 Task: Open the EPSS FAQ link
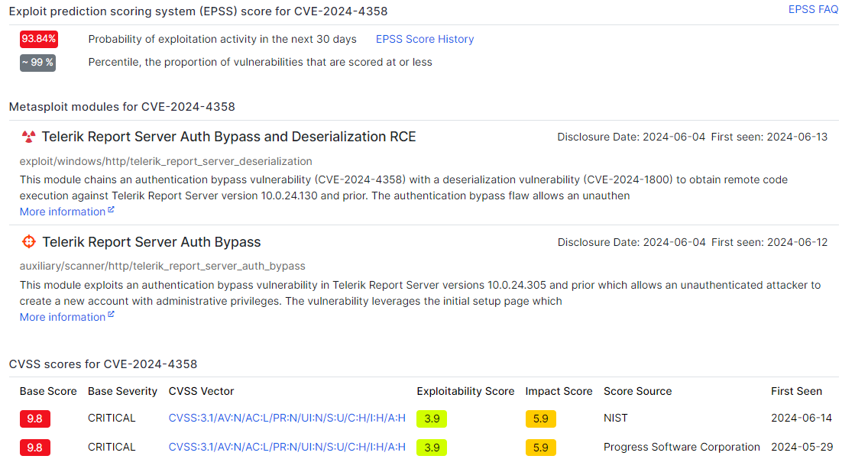pos(813,9)
